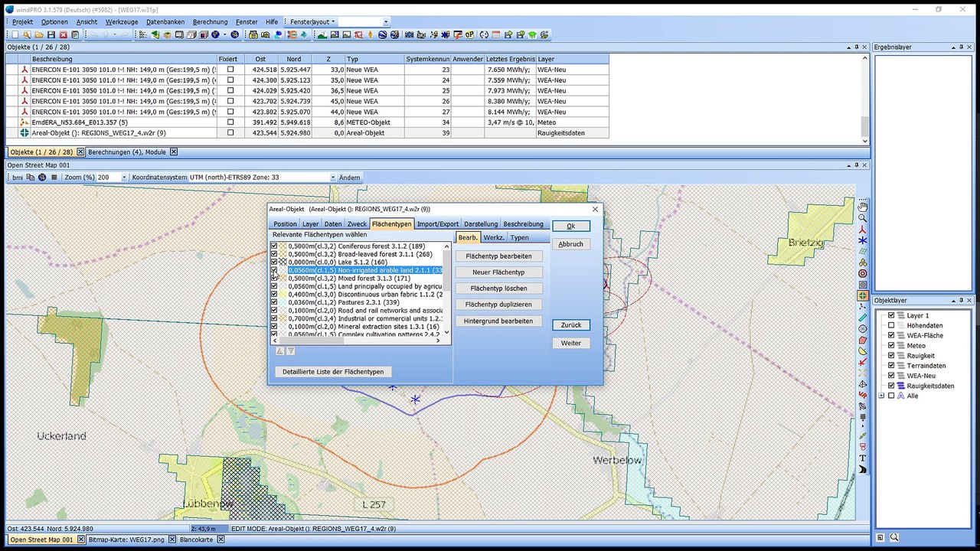The width and height of the screenshot is (980, 551).
Task: Toggle the Layer 1 visibility checkbox
Action: coord(891,315)
